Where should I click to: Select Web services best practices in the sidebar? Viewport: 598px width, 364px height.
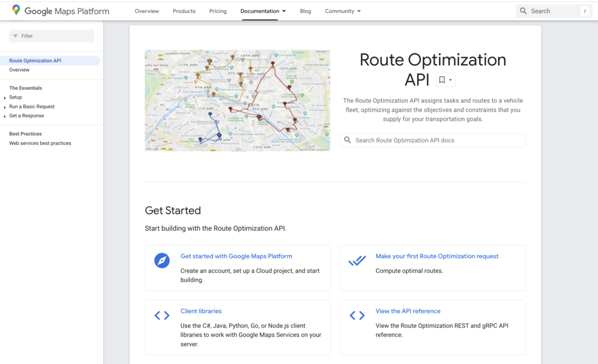tap(39, 143)
